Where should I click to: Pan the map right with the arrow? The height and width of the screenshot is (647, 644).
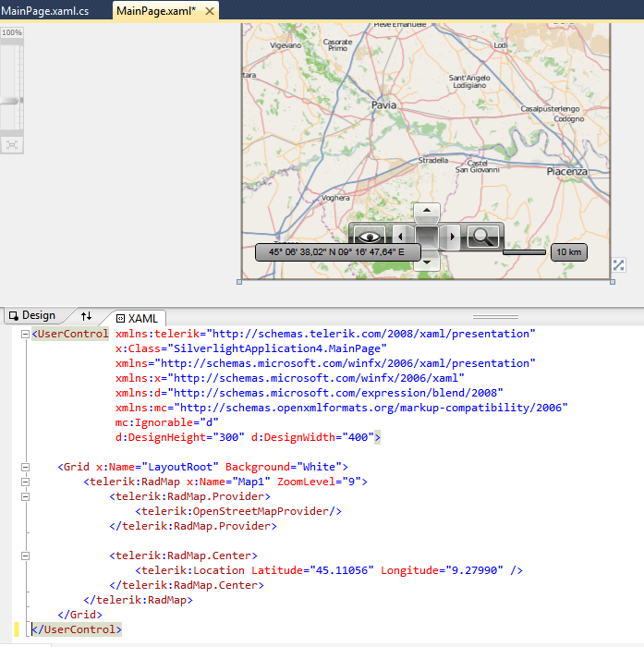click(x=451, y=237)
